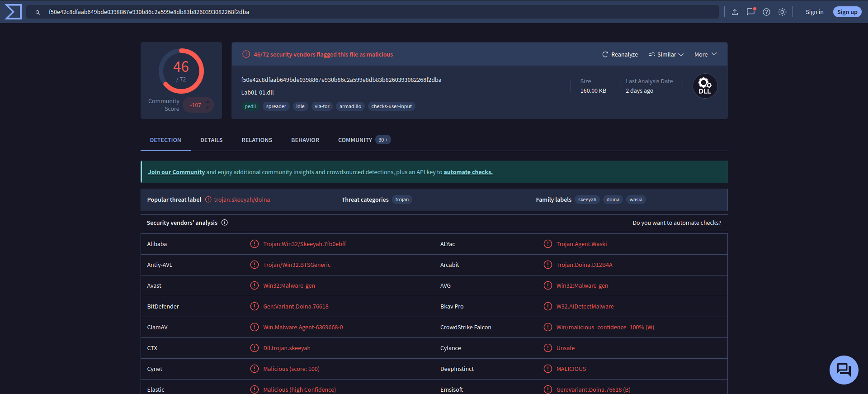This screenshot has height=394, width=868.
Task: Open the upload file icon
Action: pyautogui.click(x=735, y=12)
